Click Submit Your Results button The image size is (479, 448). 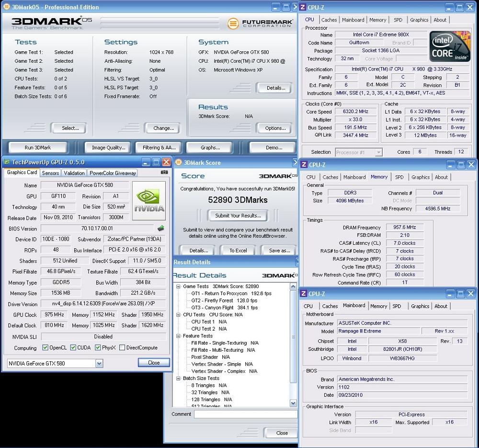tap(238, 216)
